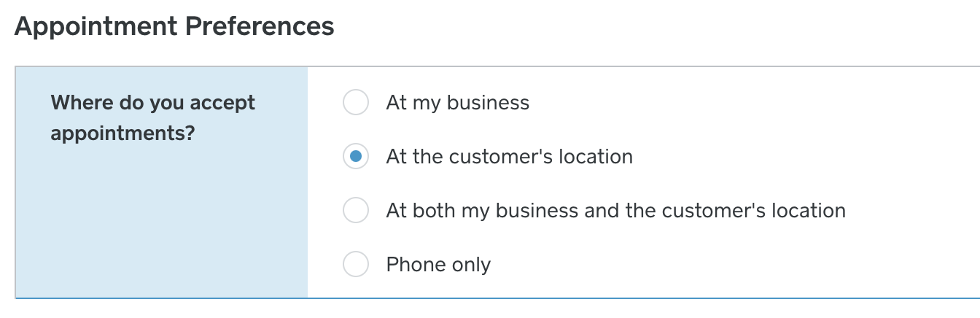Click the "Appointment Preferences" heading
Screen dimensions: 980x318
174,26
